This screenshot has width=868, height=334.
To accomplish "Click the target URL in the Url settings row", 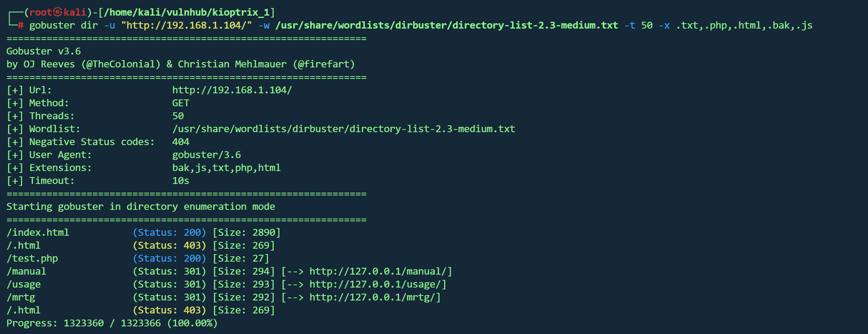I will (x=232, y=90).
